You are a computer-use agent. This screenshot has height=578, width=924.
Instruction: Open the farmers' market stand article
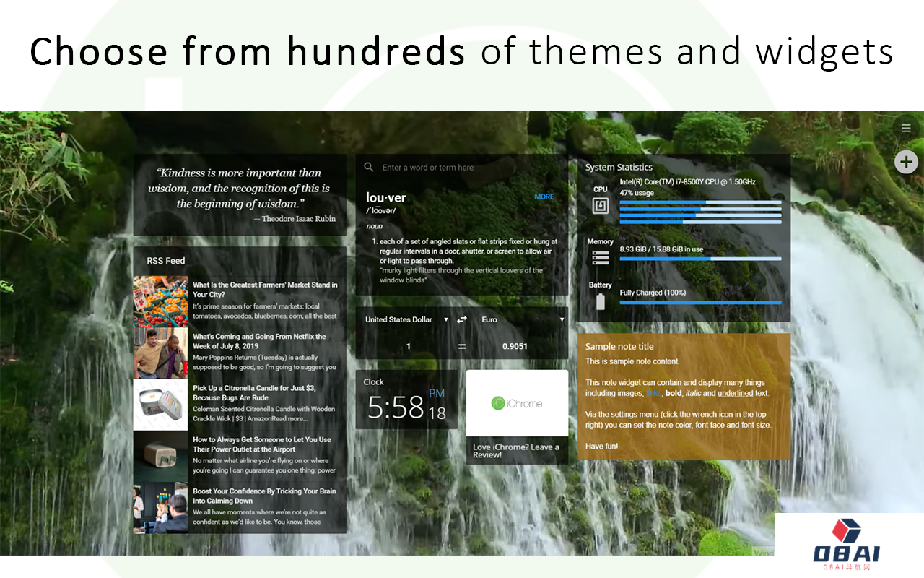coord(264,290)
